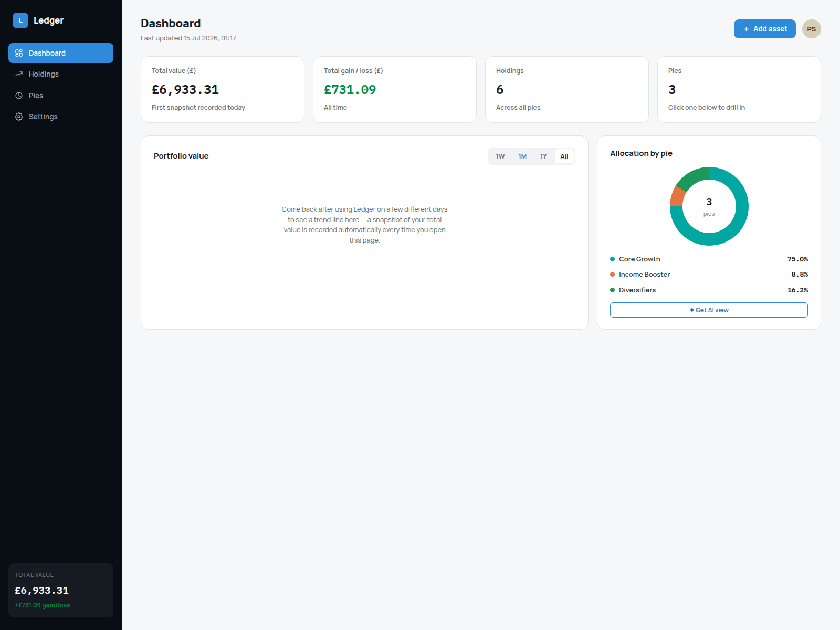Click 'First snapshot recorded today' text
The height and width of the screenshot is (630, 840).
pos(198,108)
